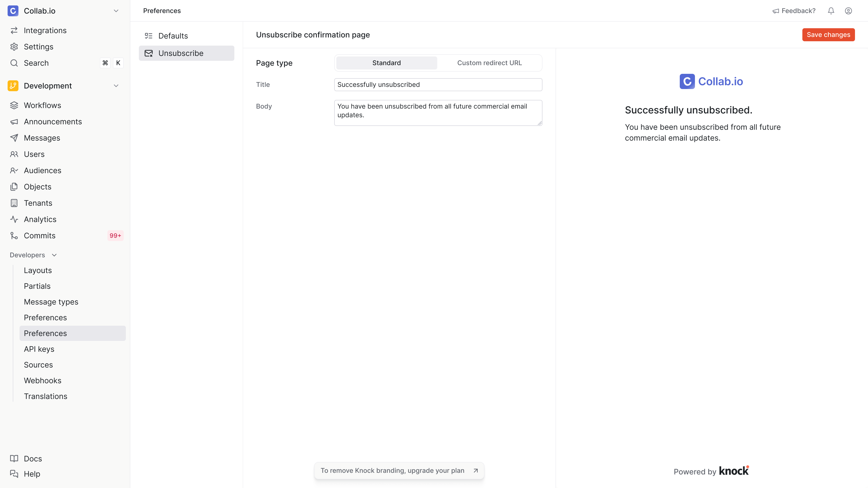Select the Tenants building icon
This screenshot has height=488, width=868.
(14, 203)
